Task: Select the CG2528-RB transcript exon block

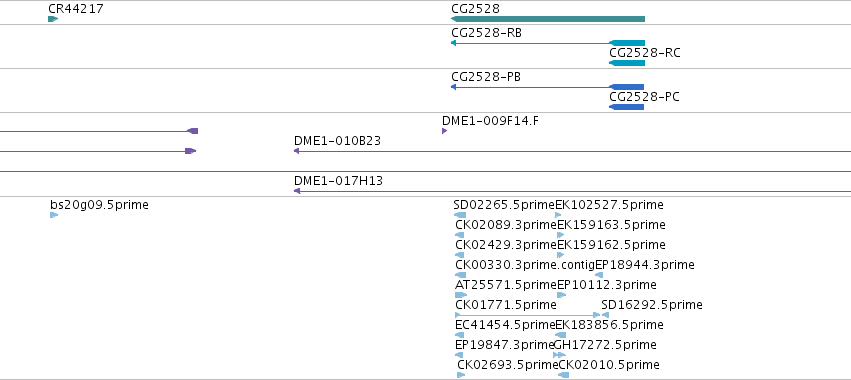Action: [x=627, y=43]
